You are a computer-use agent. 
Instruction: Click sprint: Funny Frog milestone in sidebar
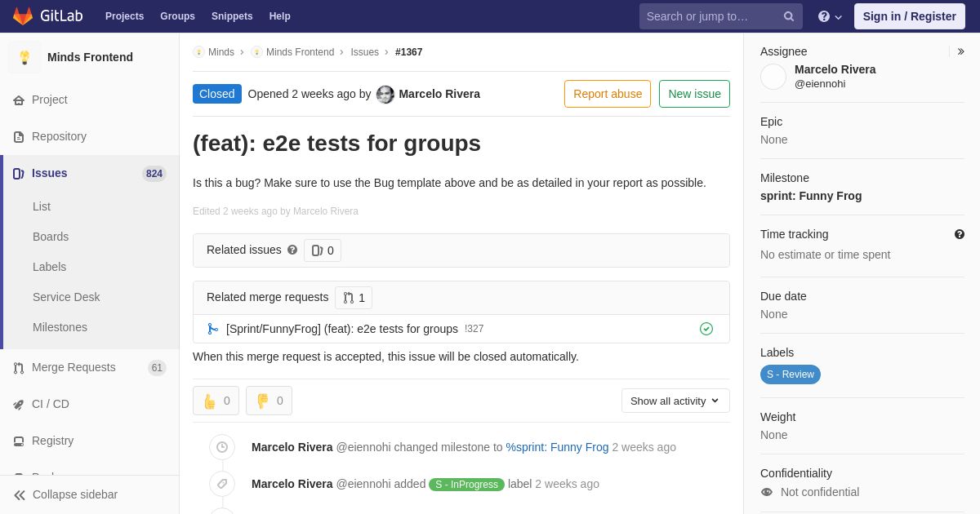click(x=811, y=196)
